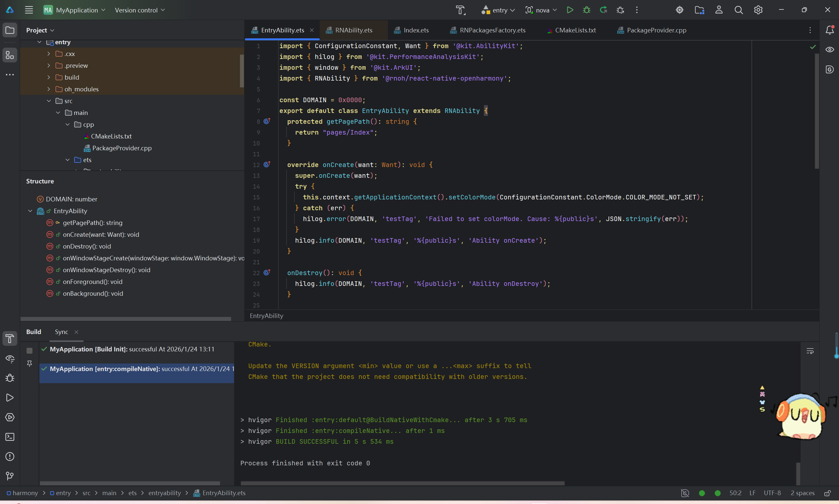
Task: Collapse the cpp folder in project tree
Action: [x=67, y=124]
